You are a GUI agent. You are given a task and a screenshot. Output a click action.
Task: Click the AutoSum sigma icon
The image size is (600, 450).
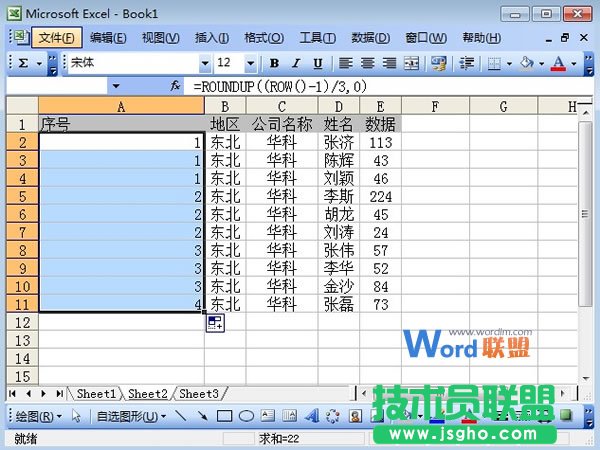[x=23, y=63]
